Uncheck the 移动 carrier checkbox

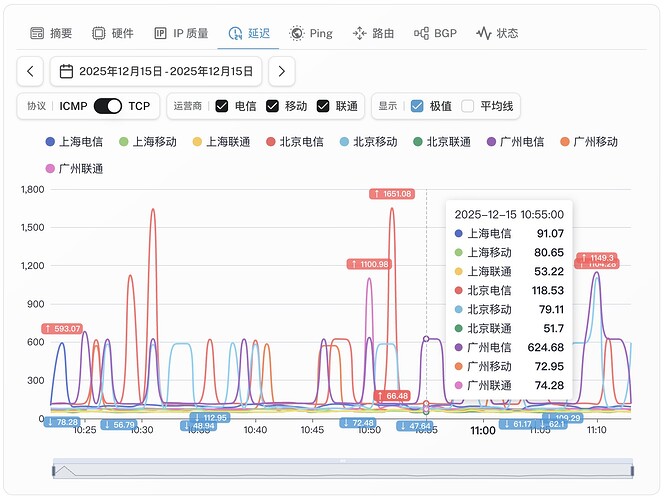click(272, 106)
